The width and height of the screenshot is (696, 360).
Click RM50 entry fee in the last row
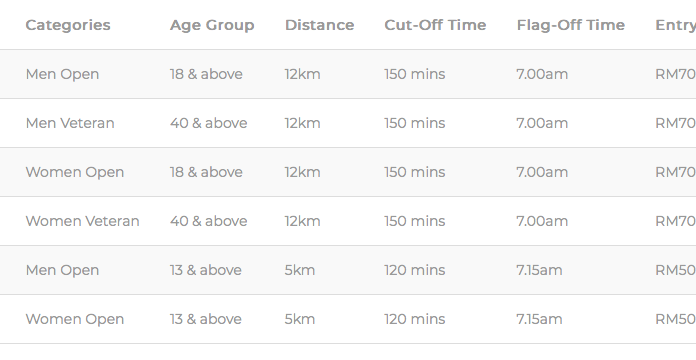(x=676, y=319)
